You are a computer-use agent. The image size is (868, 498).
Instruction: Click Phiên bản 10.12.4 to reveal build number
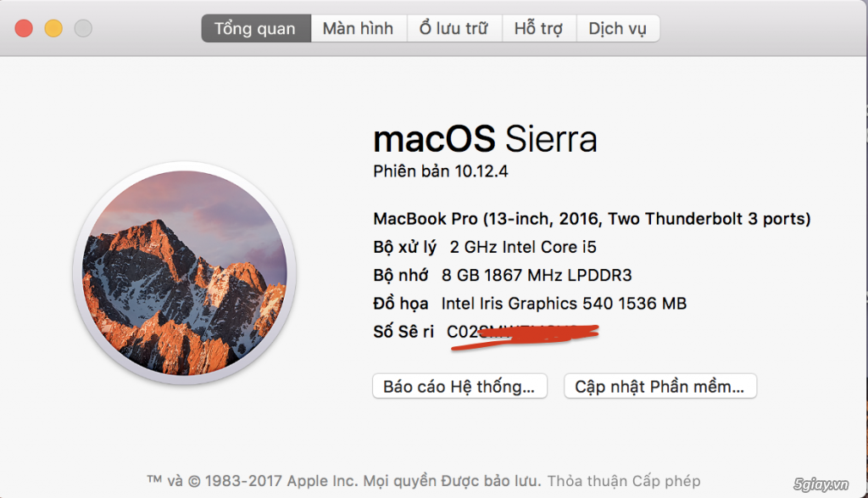tap(440, 171)
